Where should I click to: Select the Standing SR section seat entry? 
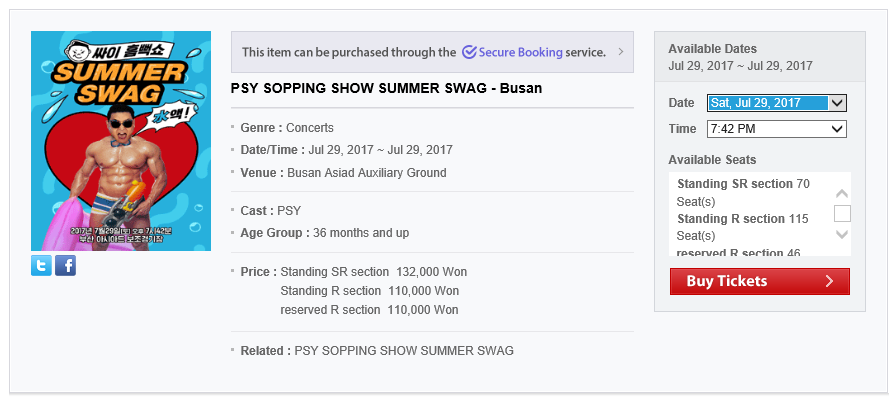[x=743, y=193]
